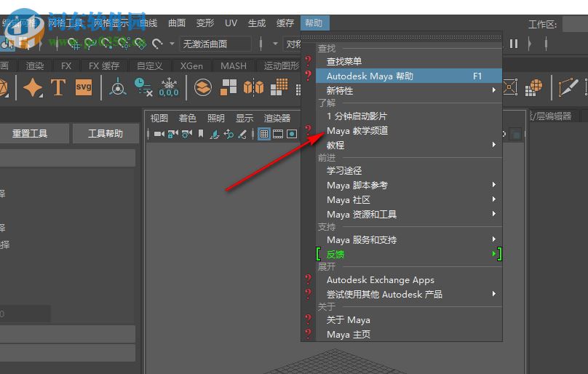Toggle the viewport grid display button
This screenshot has width=588, height=374.
pyautogui.click(x=264, y=134)
